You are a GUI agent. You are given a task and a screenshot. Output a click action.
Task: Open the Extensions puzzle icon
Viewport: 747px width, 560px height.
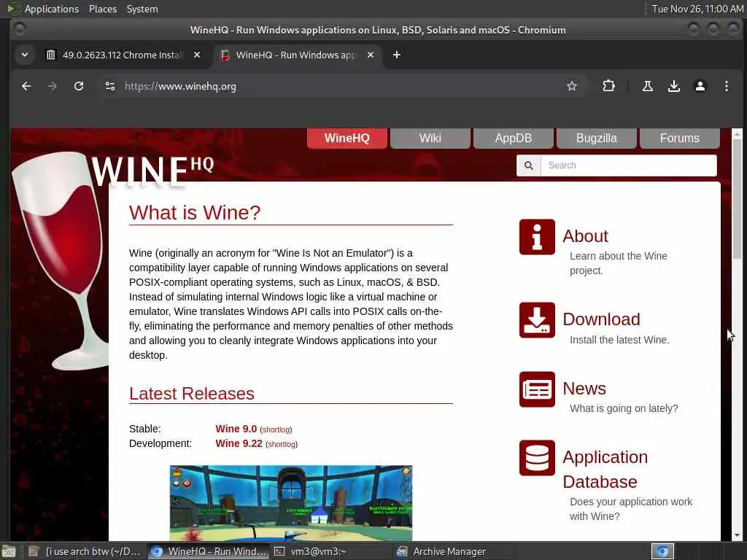pyautogui.click(x=608, y=86)
